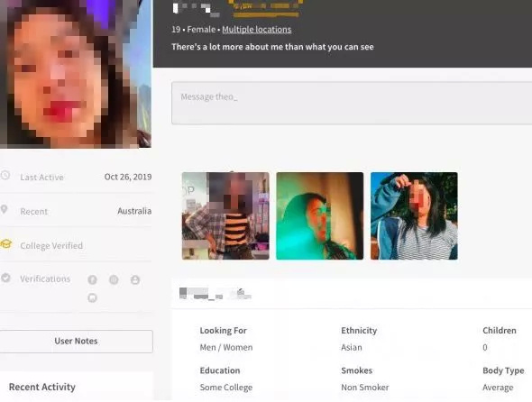
Task: Open the Multiple locations link
Action: [256, 30]
